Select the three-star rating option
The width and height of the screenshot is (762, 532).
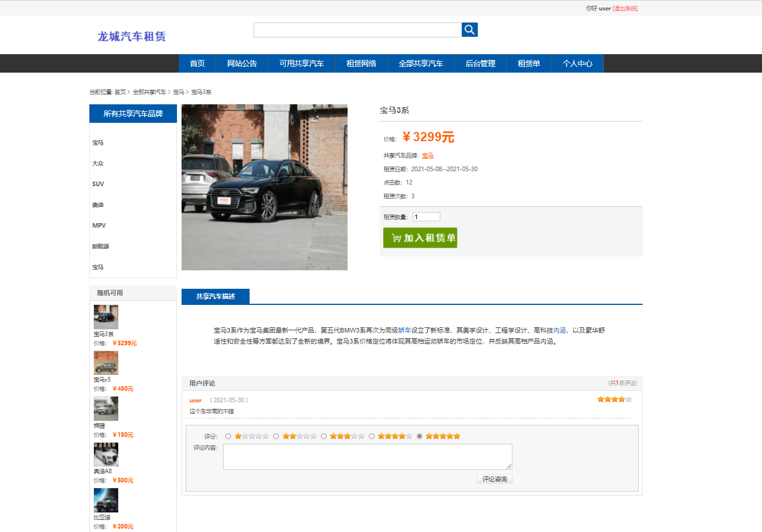click(324, 436)
